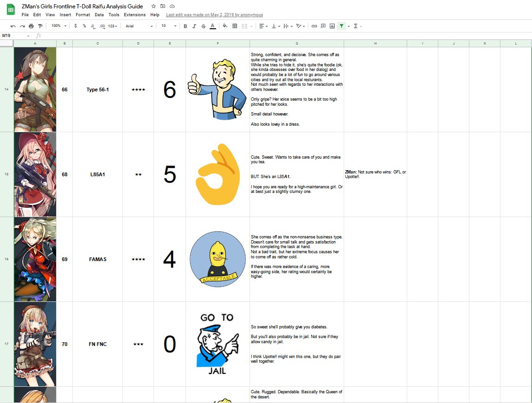Screen dimensions: 532x403
Task: Click the document title text
Action: pyautogui.click(x=82, y=6)
